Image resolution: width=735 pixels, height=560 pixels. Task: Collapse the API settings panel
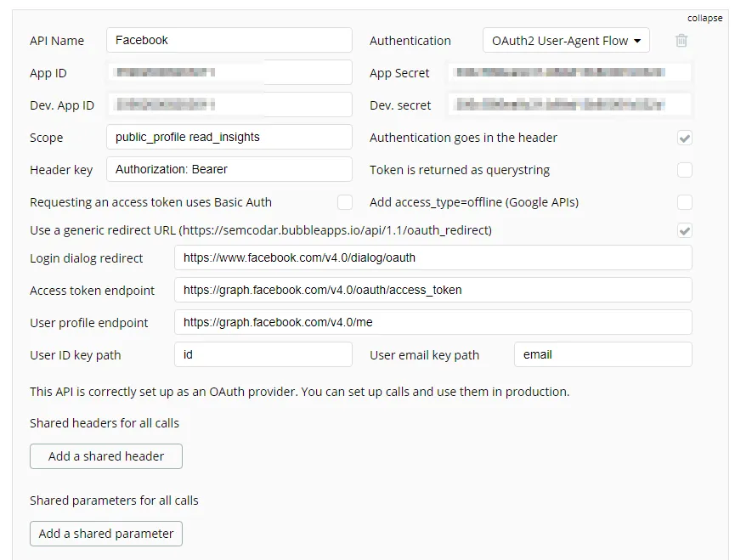click(x=704, y=18)
